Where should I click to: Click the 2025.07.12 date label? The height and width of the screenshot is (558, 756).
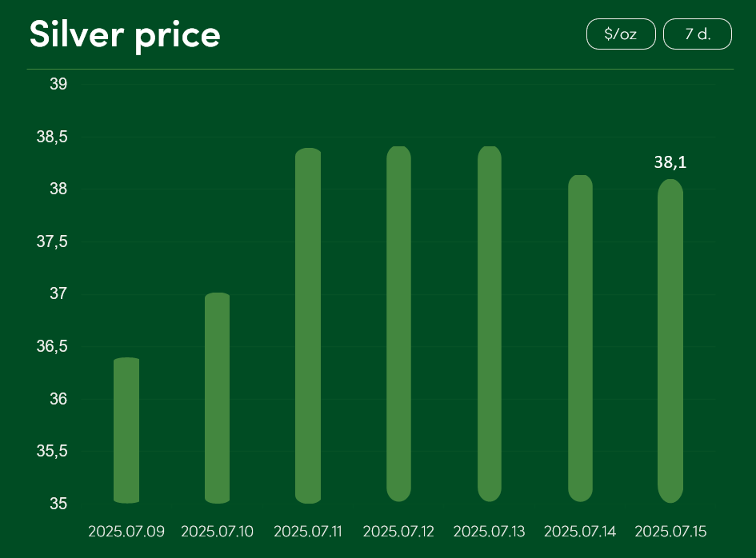coord(398,532)
